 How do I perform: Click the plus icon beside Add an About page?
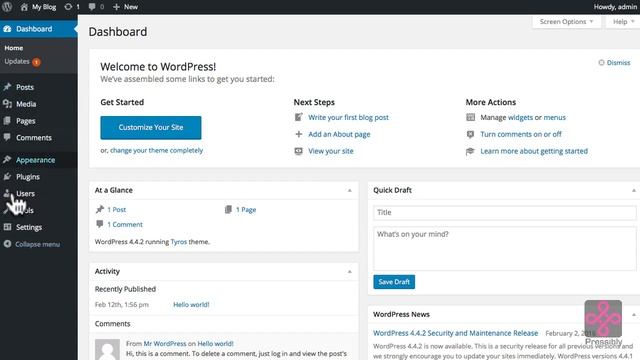(x=298, y=134)
